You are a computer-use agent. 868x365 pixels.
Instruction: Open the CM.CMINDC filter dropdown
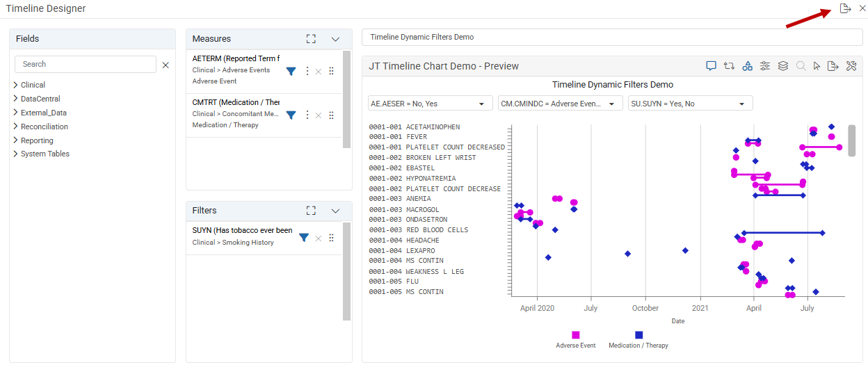(x=561, y=104)
